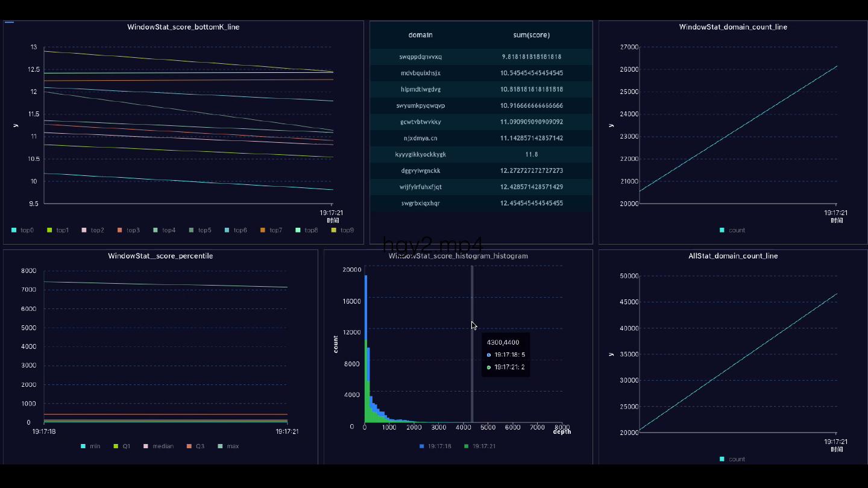Sort table by sum(score) column header
868x488 pixels.
531,35
